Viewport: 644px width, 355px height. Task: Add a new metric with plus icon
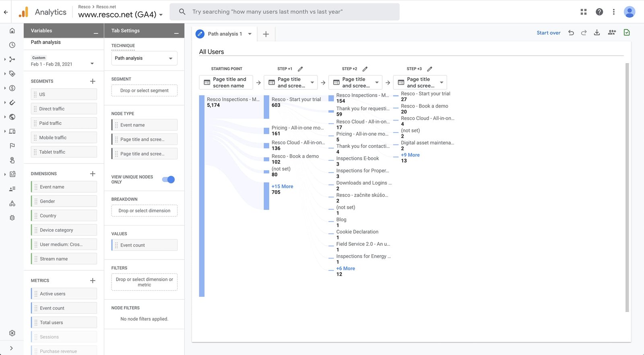[93, 280]
